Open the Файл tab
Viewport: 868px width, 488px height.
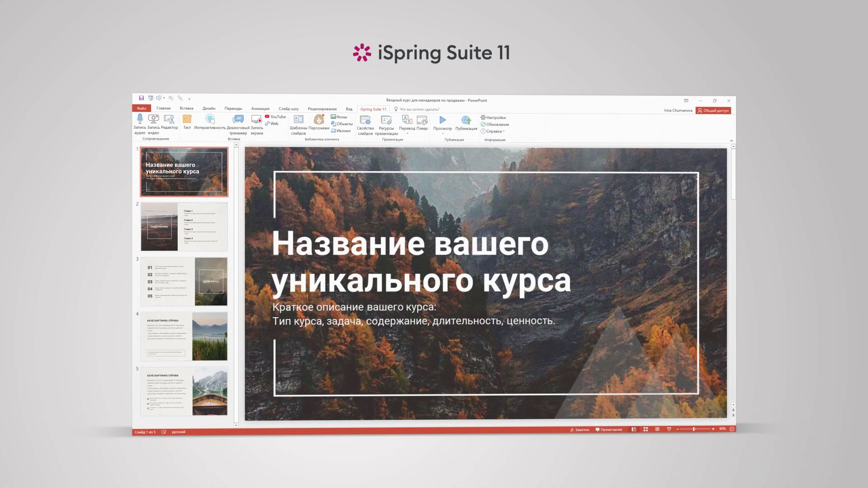pos(142,108)
